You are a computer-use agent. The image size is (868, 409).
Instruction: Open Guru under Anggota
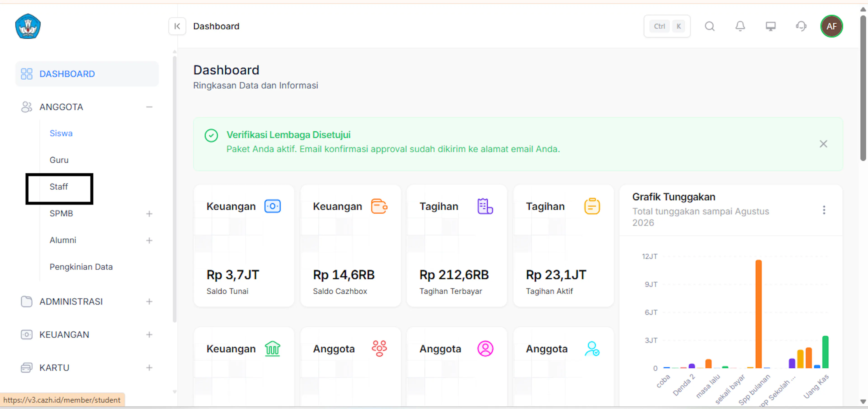59,160
